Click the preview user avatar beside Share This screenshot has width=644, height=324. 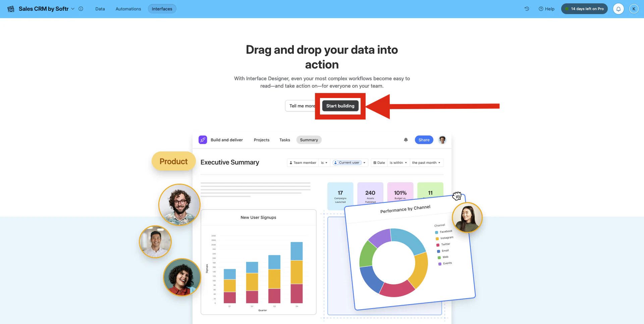(442, 140)
